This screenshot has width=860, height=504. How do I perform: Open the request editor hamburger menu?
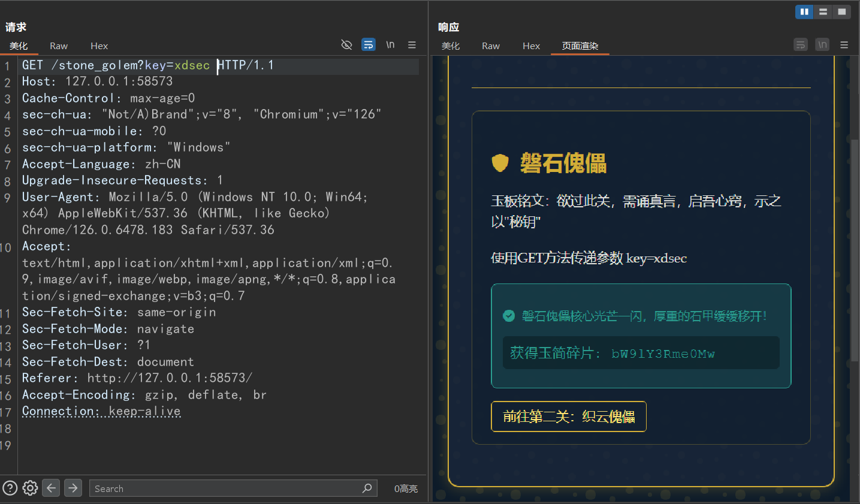[x=412, y=44]
